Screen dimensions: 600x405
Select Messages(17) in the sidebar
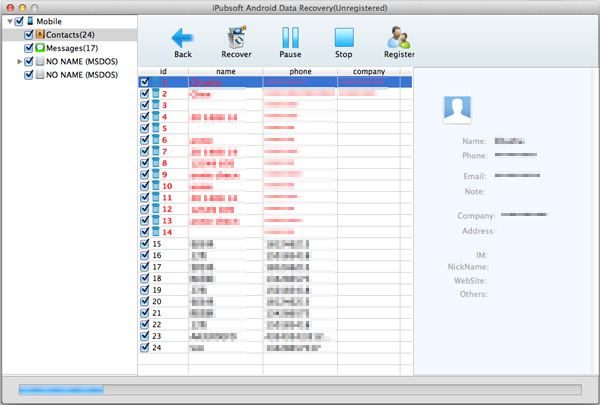[72, 48]
